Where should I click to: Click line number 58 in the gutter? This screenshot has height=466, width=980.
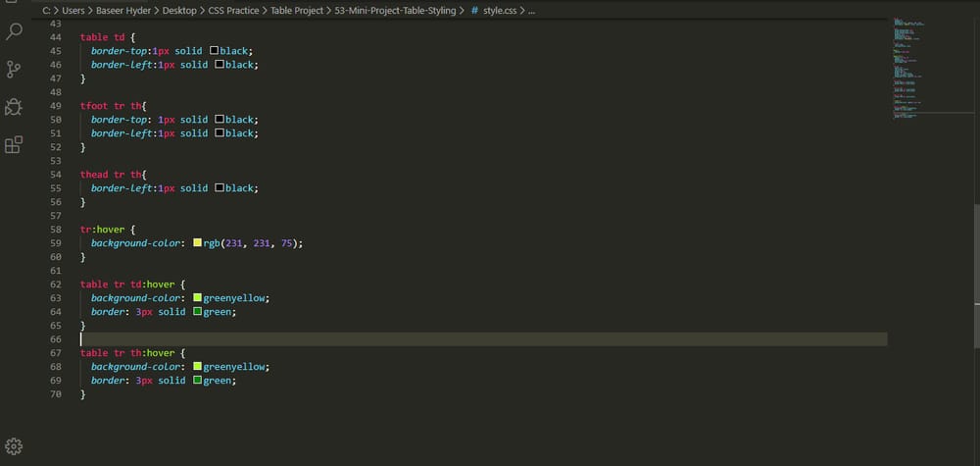(56, 229)
